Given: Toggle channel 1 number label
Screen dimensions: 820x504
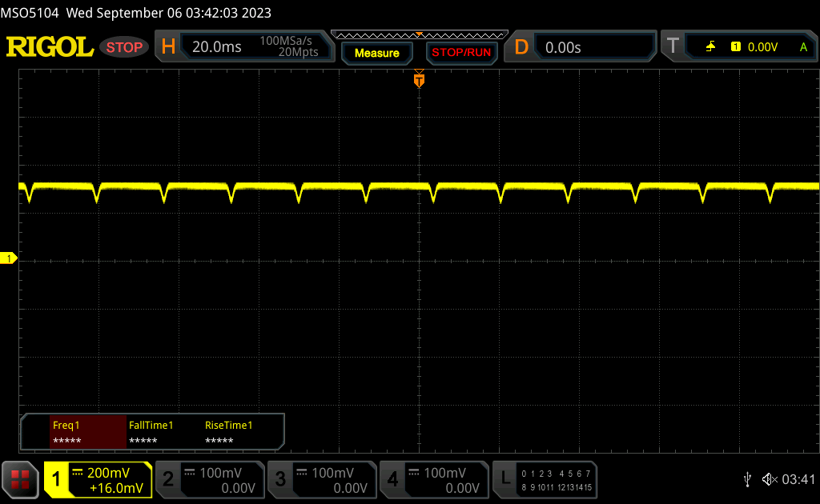Looking at the screenshot, I should pos(56,479).
